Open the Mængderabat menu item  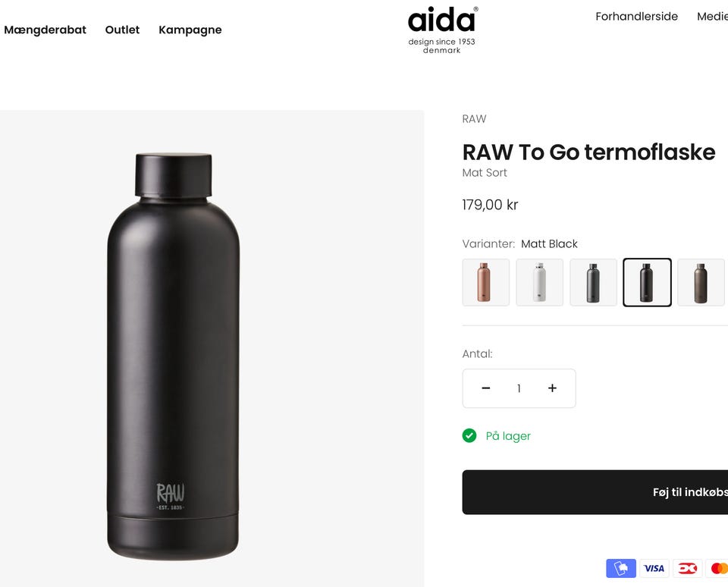(45, 30)
